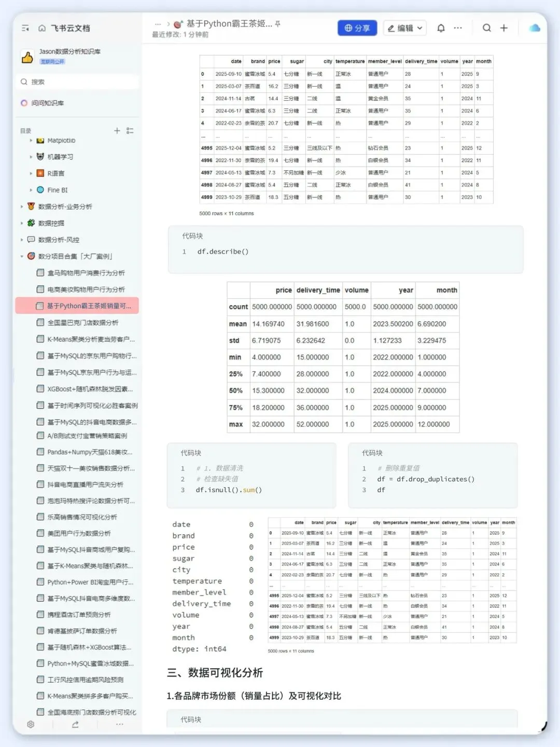The width and height of the screenshot is (560, 747).
Task: Click the page icon of 携程酒店订单预测分析
Action: click(x=40, y=614)
